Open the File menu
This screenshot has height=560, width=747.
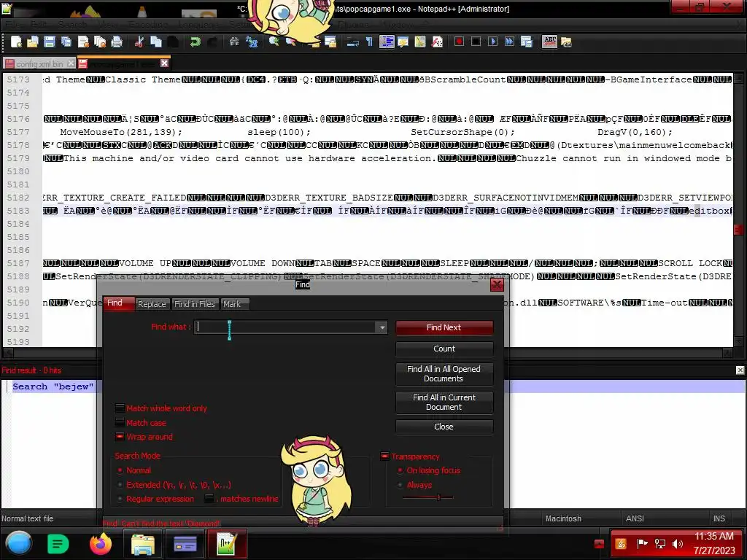pos(13,24)
